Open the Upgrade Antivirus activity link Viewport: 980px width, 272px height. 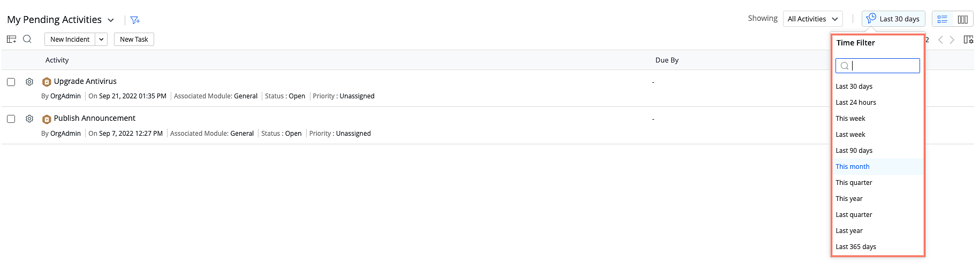pos(85,81)
